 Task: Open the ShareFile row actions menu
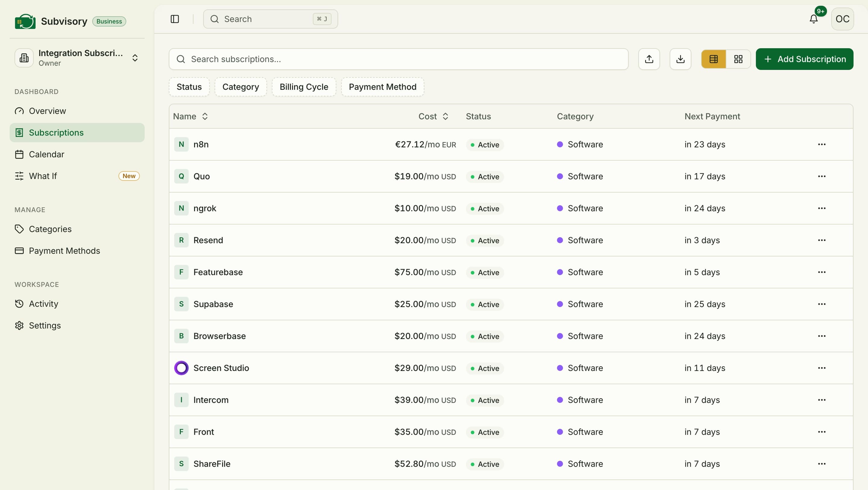[822, 464]
